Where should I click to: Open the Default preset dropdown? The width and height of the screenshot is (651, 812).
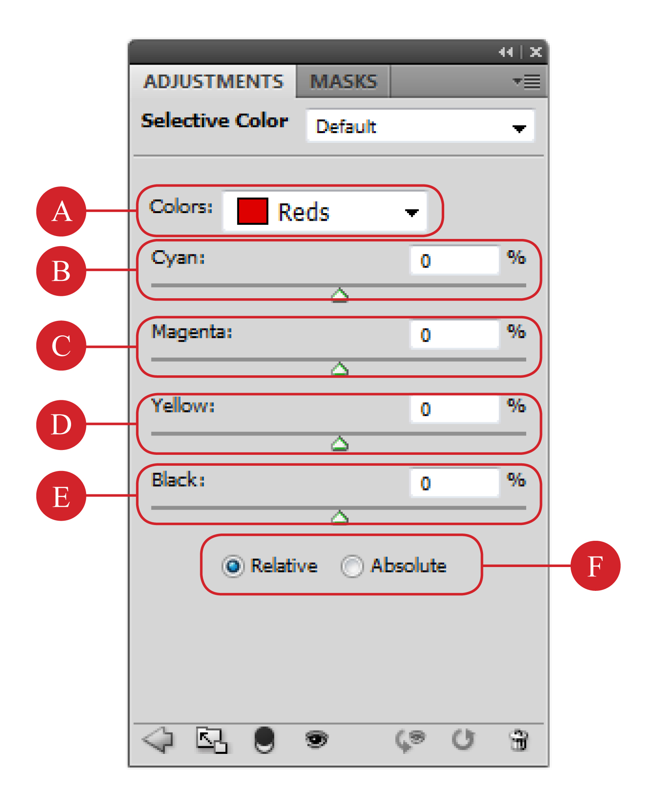click(420, 126)
